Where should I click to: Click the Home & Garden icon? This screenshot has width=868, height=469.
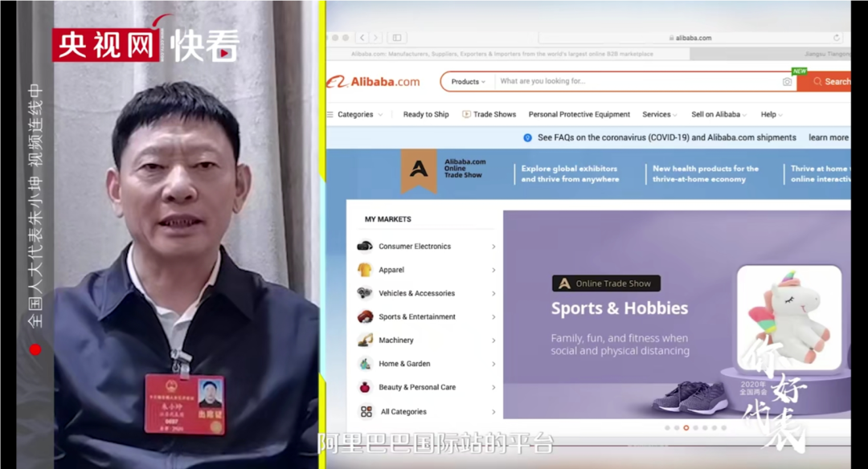coord(365,364)
